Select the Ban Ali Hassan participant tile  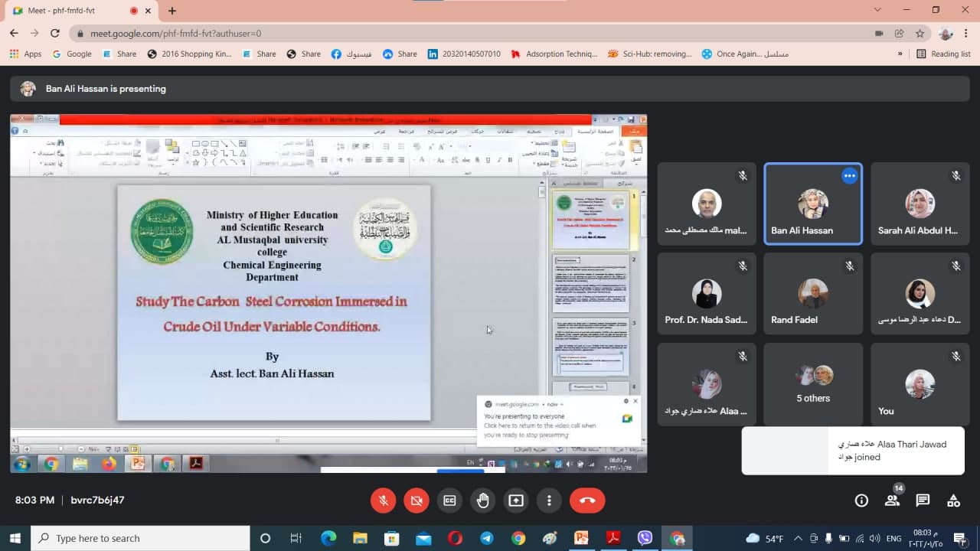pyautogui.click(x=813, y=204)
